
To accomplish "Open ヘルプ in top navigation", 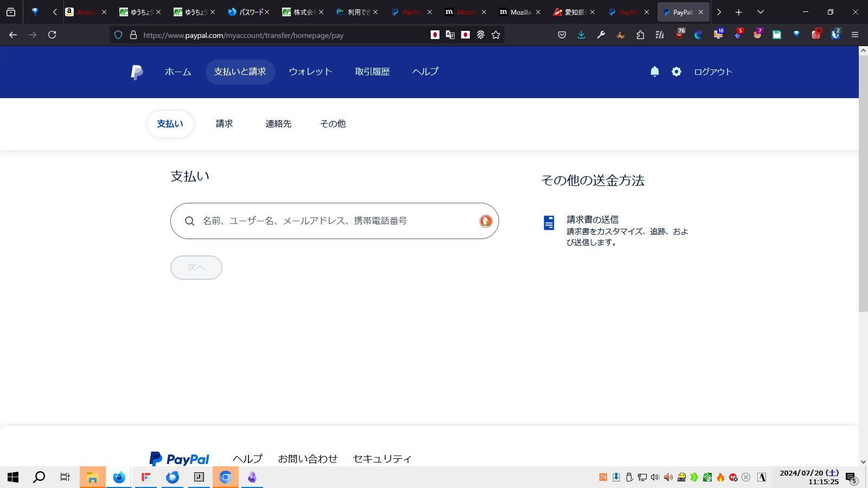I will click(x=425, y=72).
